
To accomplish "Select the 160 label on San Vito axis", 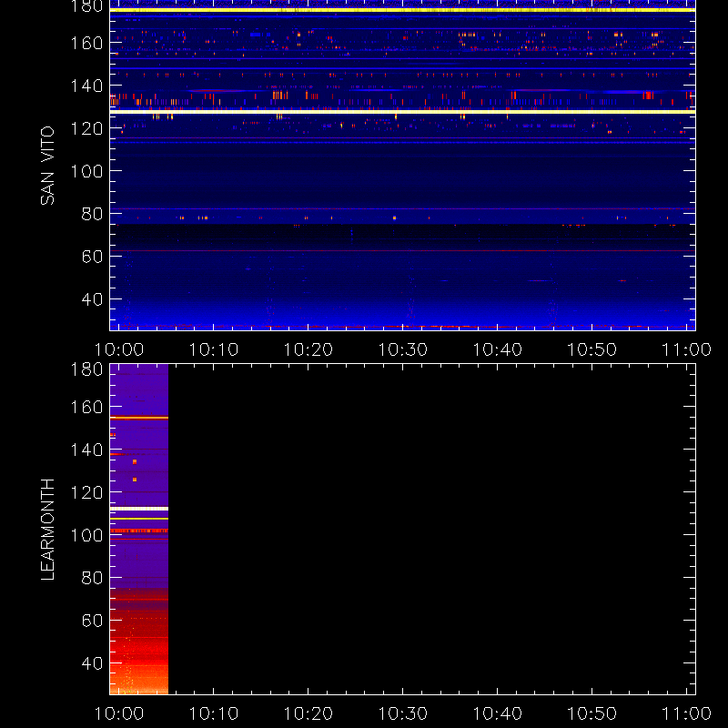I will (x=86, y=43).
